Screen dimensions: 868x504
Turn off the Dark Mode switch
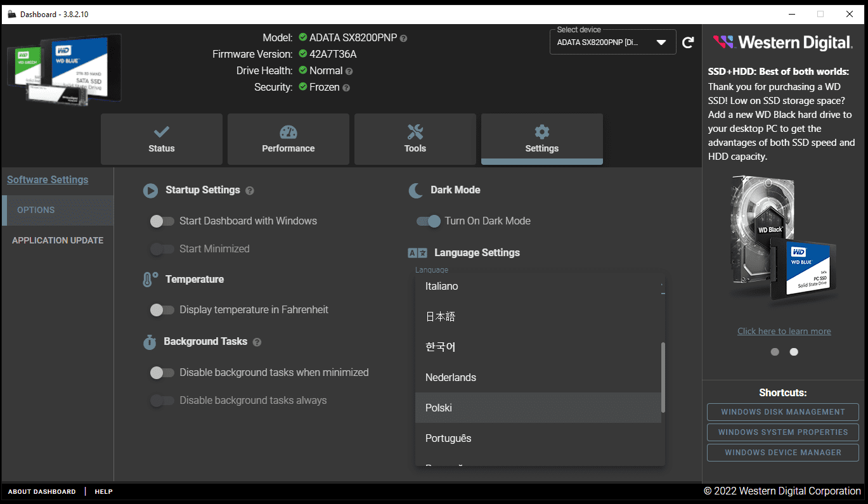[428, 221]
